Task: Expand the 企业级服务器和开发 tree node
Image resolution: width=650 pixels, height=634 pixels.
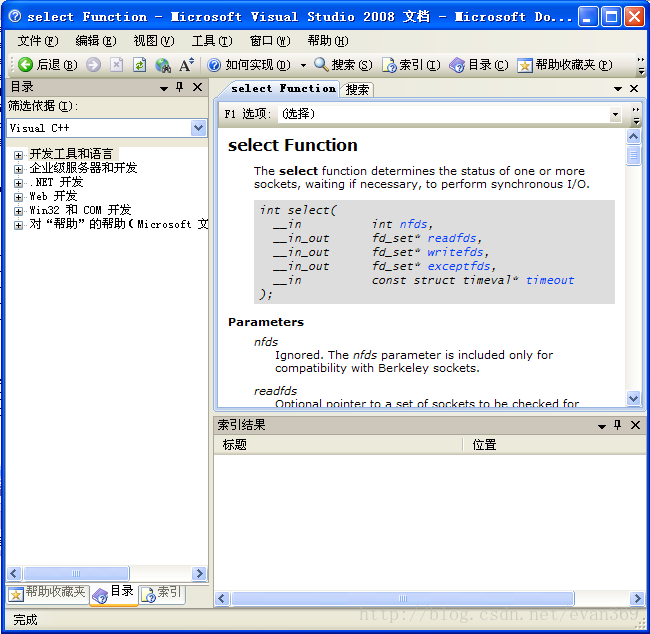Action: click(18, 169)
